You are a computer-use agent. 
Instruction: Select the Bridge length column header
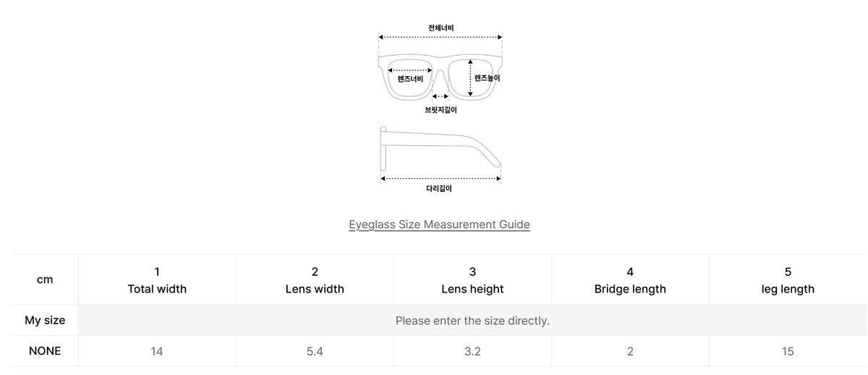[x=630, y=280]
